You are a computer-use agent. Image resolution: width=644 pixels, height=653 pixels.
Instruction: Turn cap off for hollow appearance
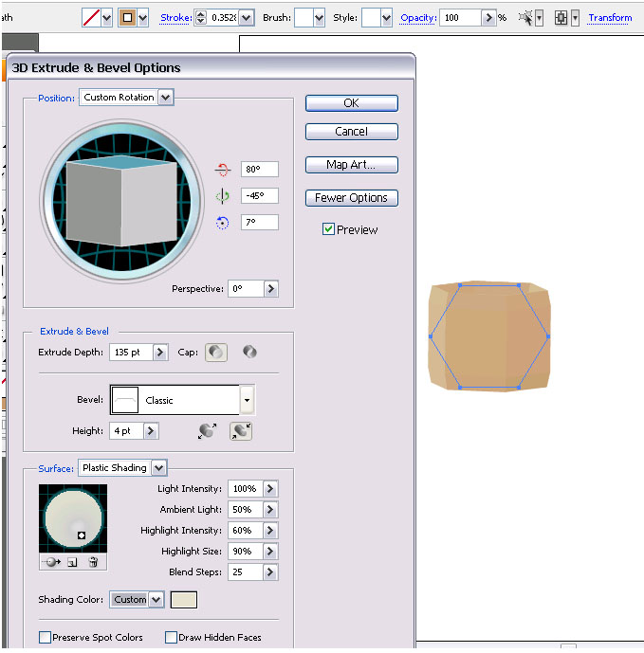[249, 352]
